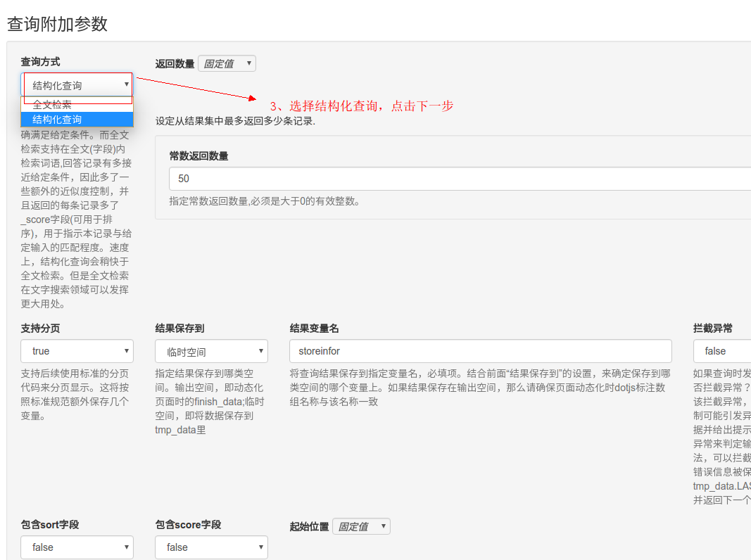The height and width of the screenshot is (560, 751).
Task: Click the text 设定从结果集中最多返回多少条记录.
Action: point(235,121)
